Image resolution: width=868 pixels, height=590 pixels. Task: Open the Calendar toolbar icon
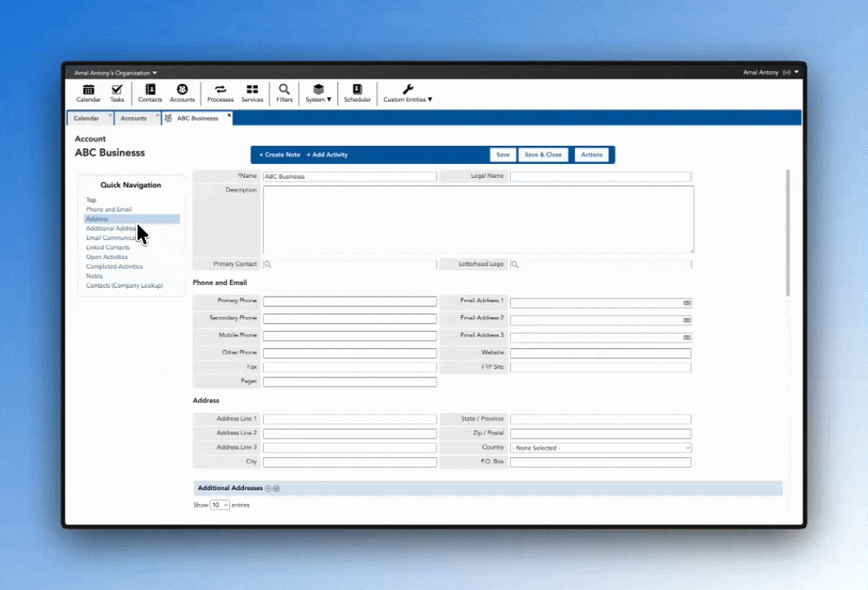88,93
